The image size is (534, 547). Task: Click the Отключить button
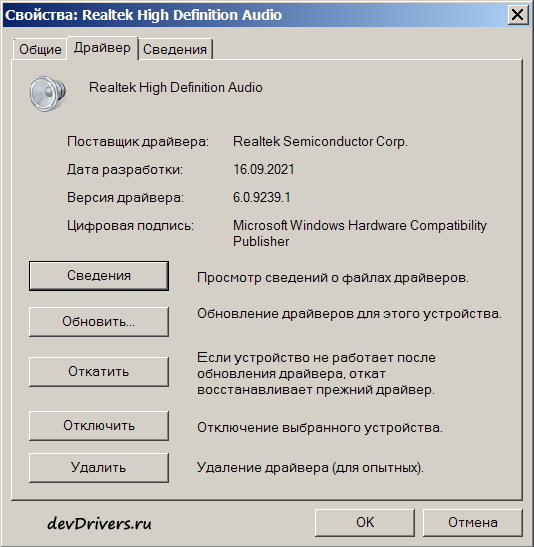(x=99, y=426)
